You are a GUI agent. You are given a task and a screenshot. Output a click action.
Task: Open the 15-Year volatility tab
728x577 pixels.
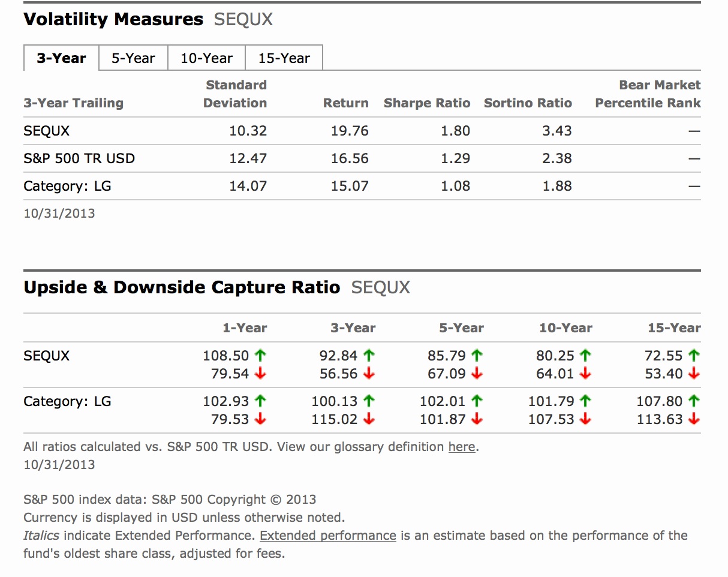coord(284,58)
